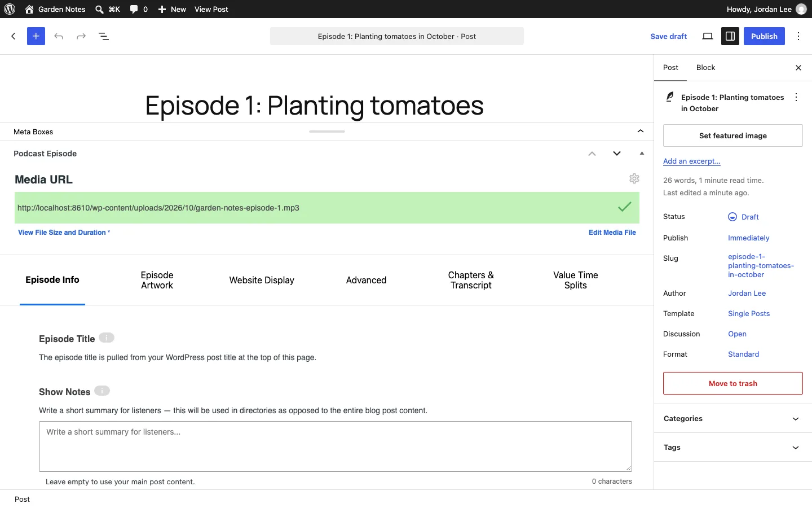Screen dimensions: 812x508
Task: Edit the slug episode-1-planting-tomatoes-in-october
Action: (x=761, y=265)
